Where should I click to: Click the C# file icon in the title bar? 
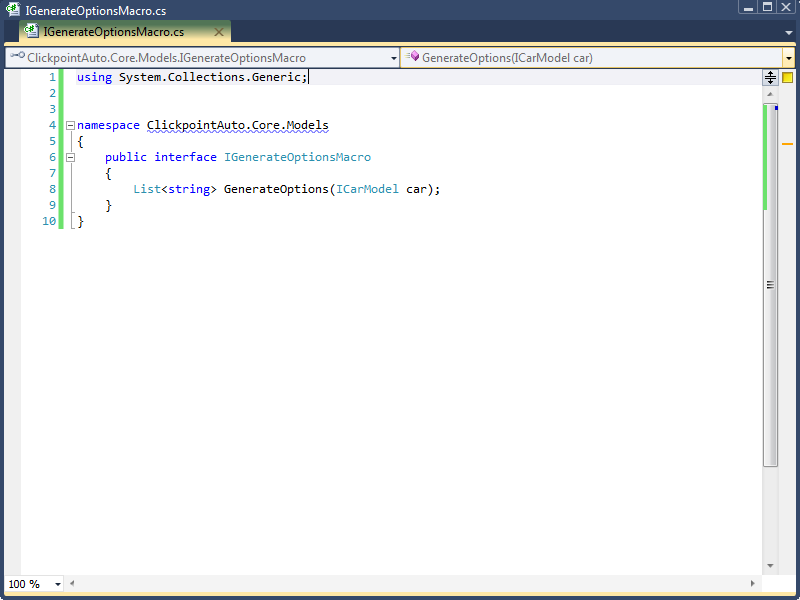(x=13, y=10)
